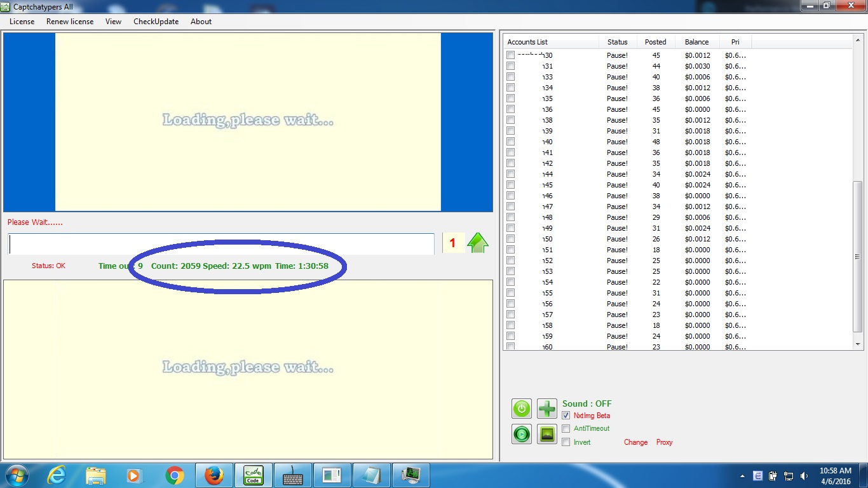Image resolution: width=868 pixels, height=488 pixels.
Task: Open the CheckUpdate menu
Action: (156, 22)
